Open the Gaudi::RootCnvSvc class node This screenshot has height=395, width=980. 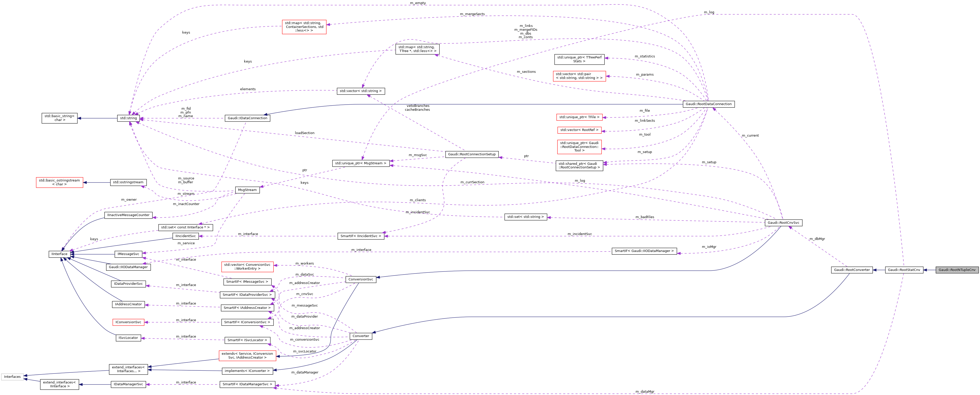[784, 222]
